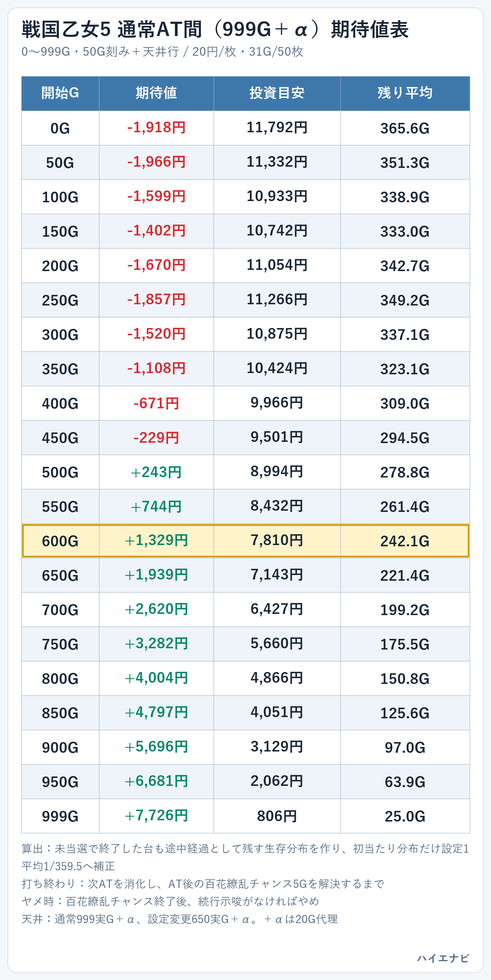This screenshot has width=491, height=980.
Task: Click expected value -1,966円
Action: pos(156,162)
